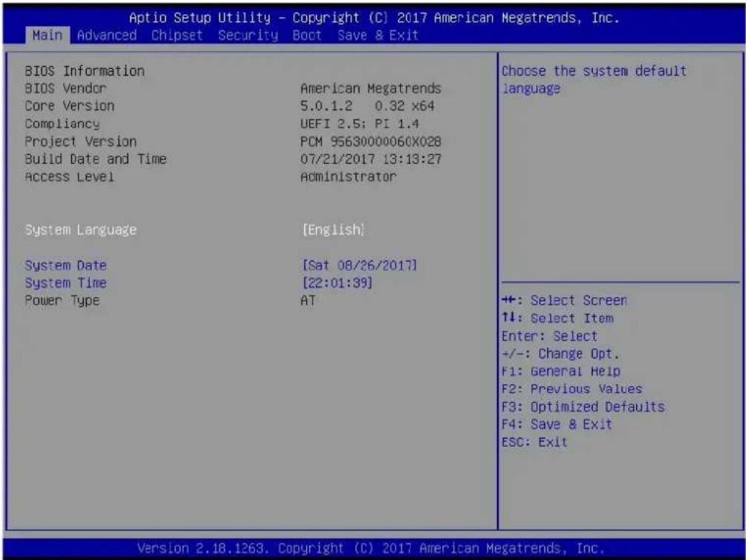
Task: Click the Core Version label
Action: point(70,106)
